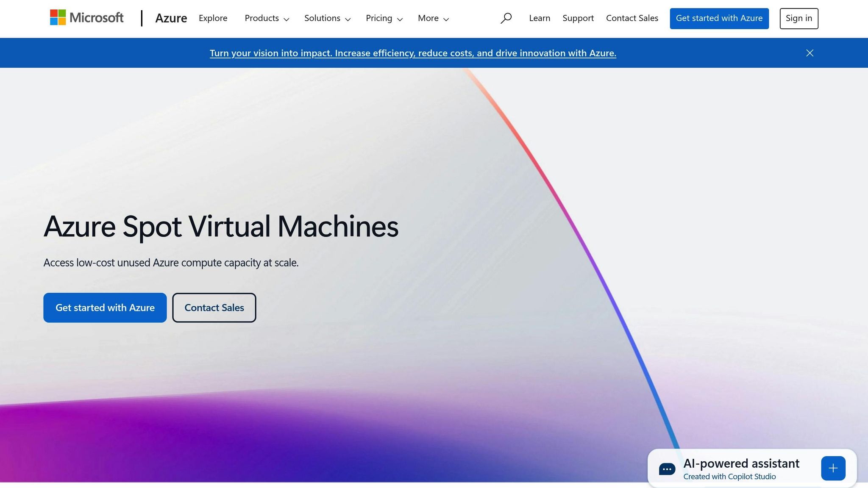Click the Created with Copilot Studio text

pos(729,477)
